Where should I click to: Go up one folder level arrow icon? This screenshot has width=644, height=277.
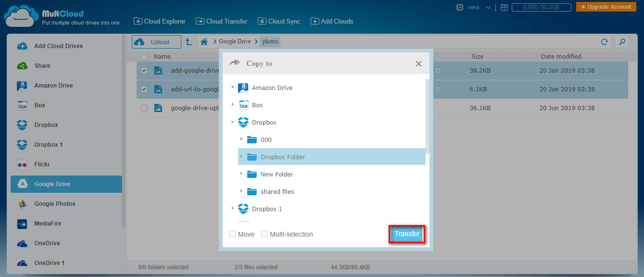click(x=189, y=42)
